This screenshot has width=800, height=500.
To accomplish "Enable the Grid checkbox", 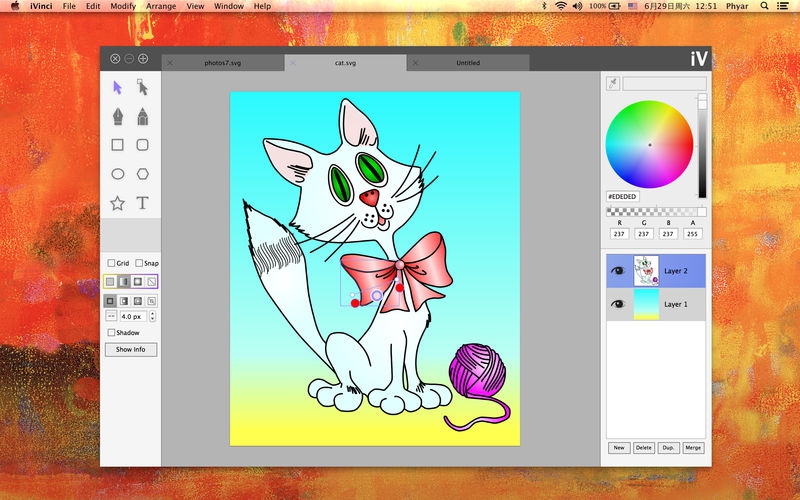I will point(111,263).
